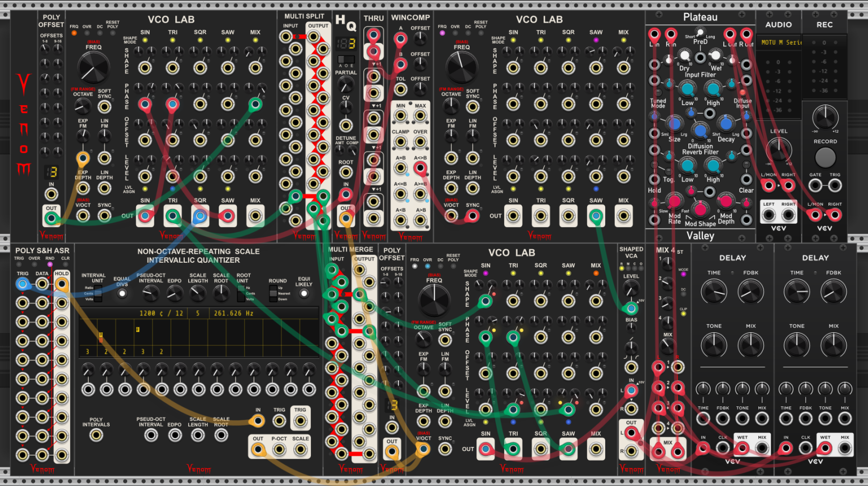868x486 pixels.
Task: Click the blue Size knob on Plateau
Action: point(674,123)
